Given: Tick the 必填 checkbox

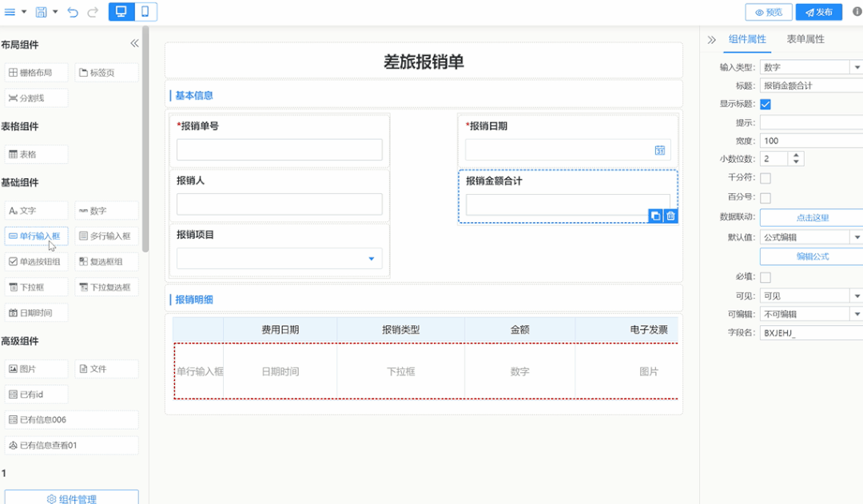Looking at the screenshot, I should pos(765,277).
